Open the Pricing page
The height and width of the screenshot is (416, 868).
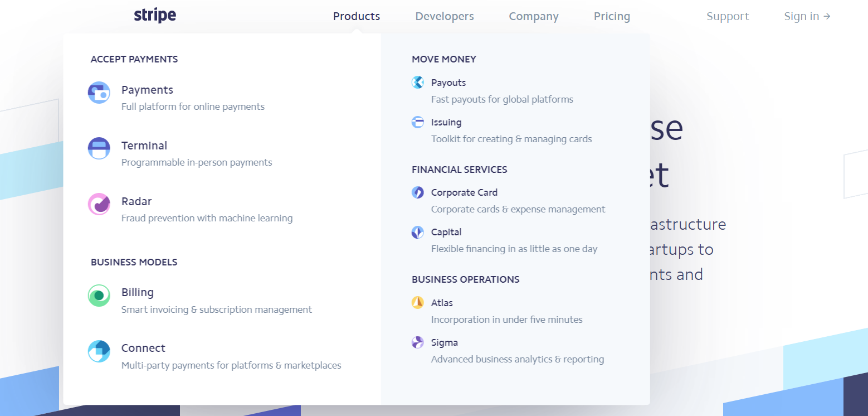[612, 16]
